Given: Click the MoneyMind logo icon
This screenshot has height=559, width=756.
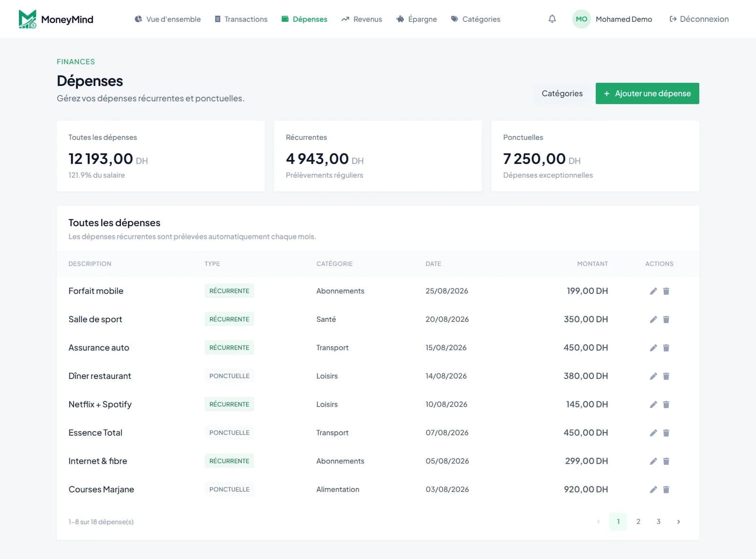Looking at the screenshot, I should (x=27, y=19).
